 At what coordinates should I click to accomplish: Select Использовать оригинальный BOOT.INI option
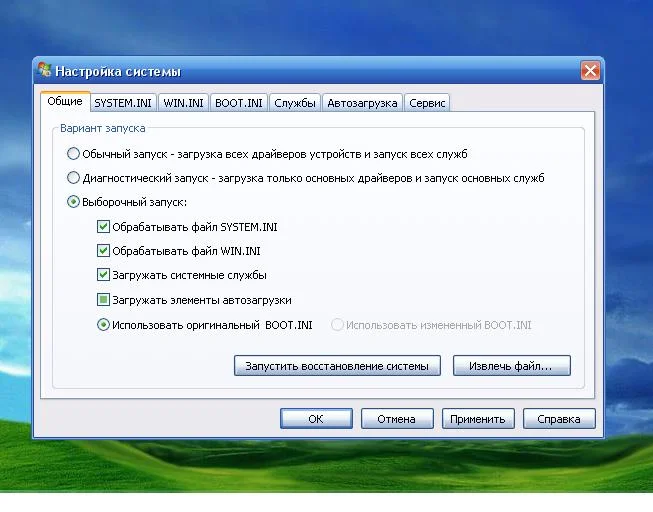(x=103, y=325)
